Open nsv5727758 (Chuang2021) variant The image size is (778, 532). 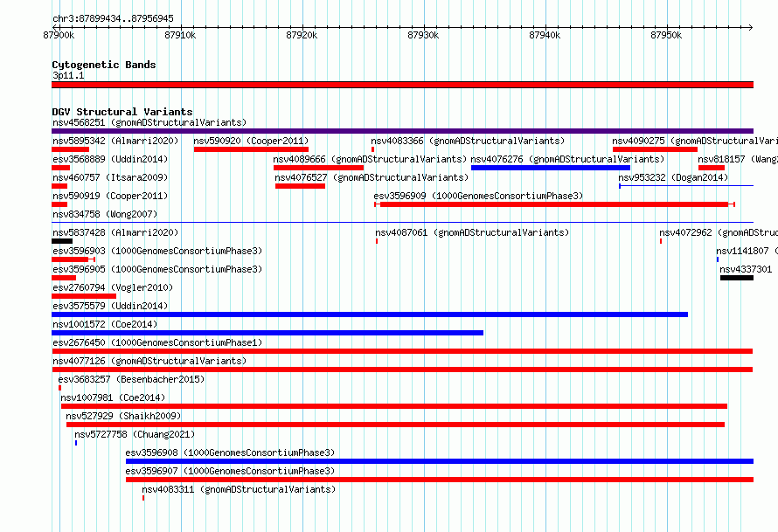tap(135, 434)
